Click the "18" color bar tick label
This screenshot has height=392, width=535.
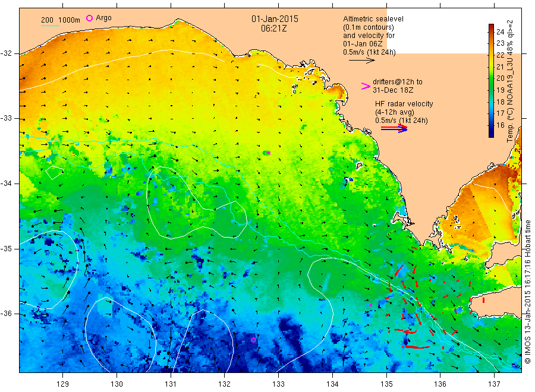[x=500, y=102]
